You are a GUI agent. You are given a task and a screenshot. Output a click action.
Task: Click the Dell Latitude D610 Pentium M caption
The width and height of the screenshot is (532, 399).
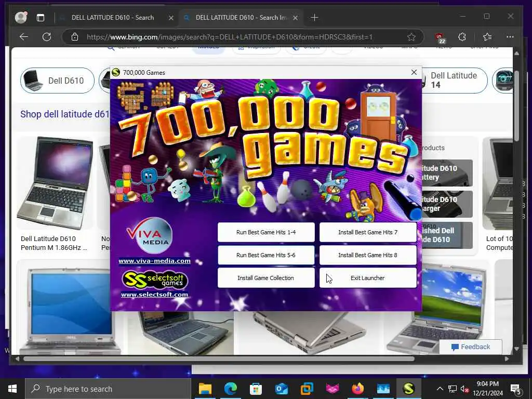coord(54,243)
